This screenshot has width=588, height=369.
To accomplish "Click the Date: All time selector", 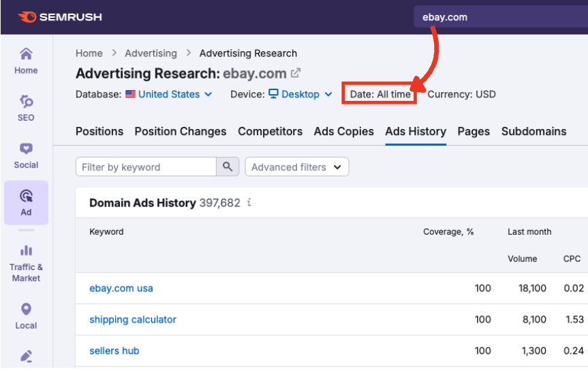I will 380,94.
